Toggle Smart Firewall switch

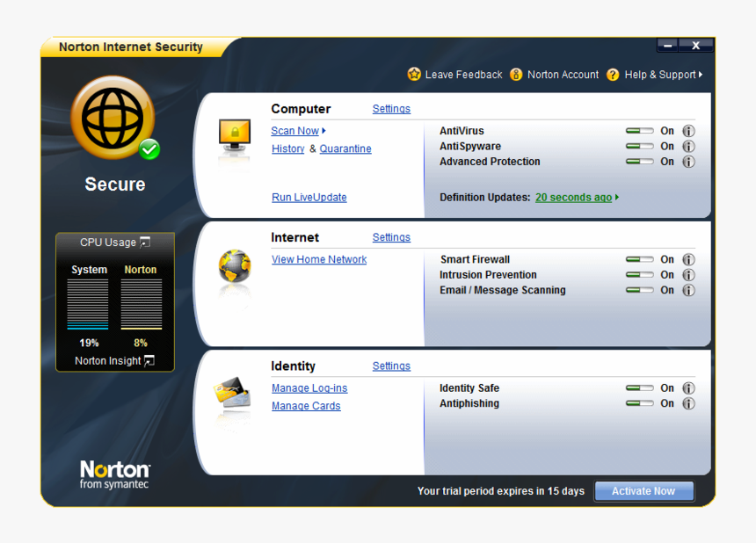(x=639, y=259)
